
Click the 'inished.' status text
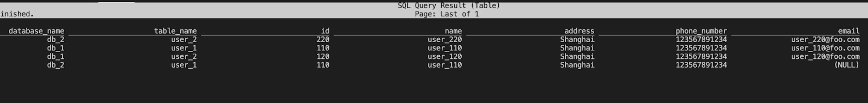[x=17, y=14]
